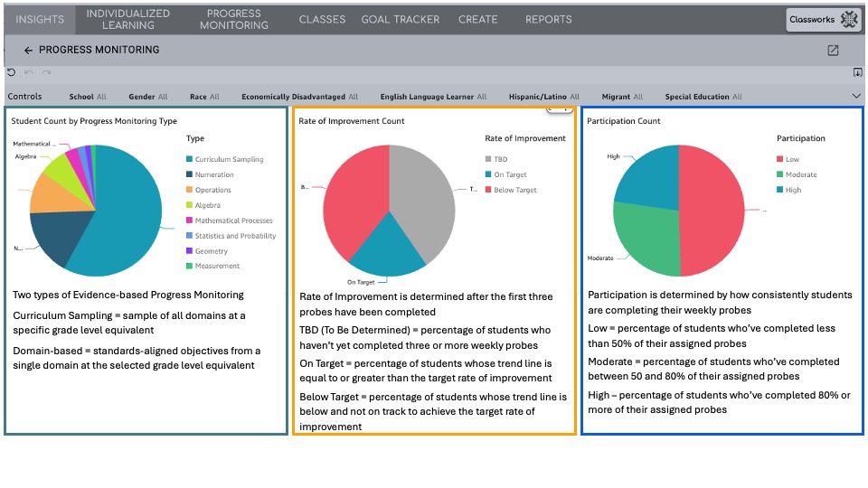Screen dimensions: 868x488
Task: Open the English Language Learner filter
Action: click(x=433, y=97)
